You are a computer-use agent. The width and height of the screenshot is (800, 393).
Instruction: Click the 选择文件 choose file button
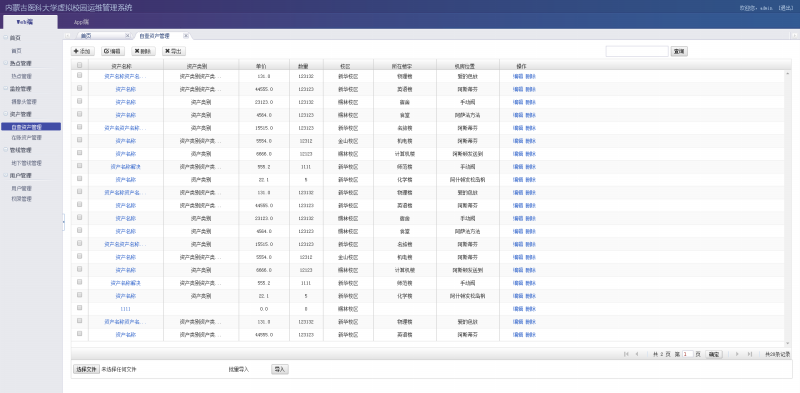point(86,369)
